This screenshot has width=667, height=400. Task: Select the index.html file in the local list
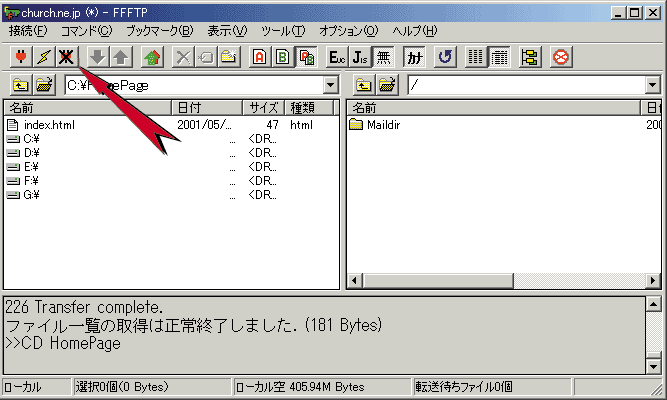coord(48,125)
